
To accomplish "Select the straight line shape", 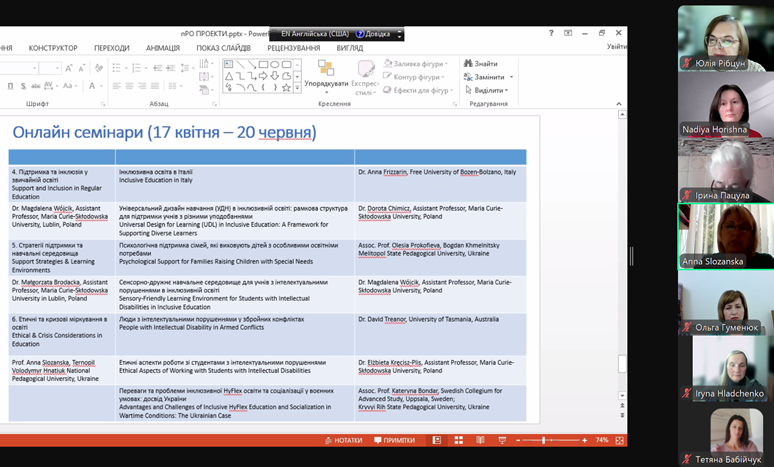I will coord(240,64).
